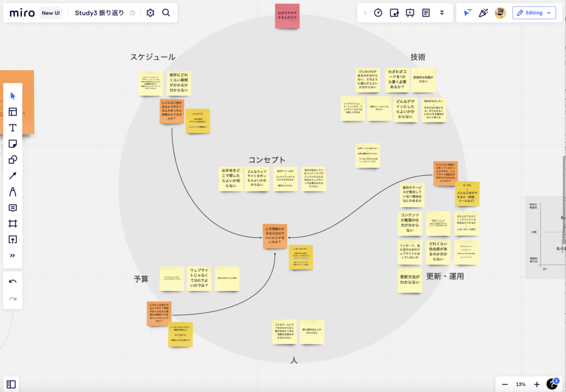The width and height of the screenshot is (566, 392).
Task: Open board settings gear
Action: 150,13
